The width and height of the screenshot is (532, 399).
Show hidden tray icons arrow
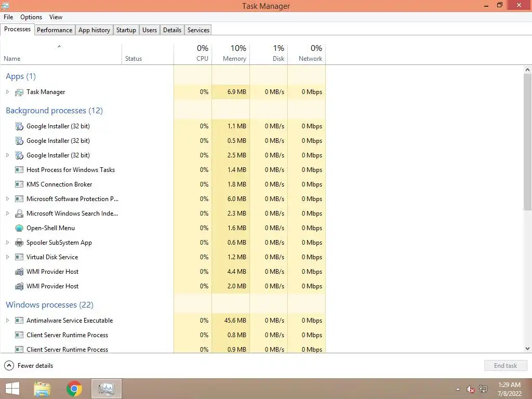[x=458, y=389]
